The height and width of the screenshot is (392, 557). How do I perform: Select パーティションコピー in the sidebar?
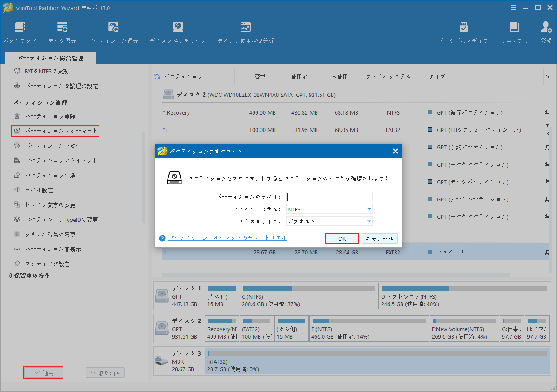[x=49, y=145]
